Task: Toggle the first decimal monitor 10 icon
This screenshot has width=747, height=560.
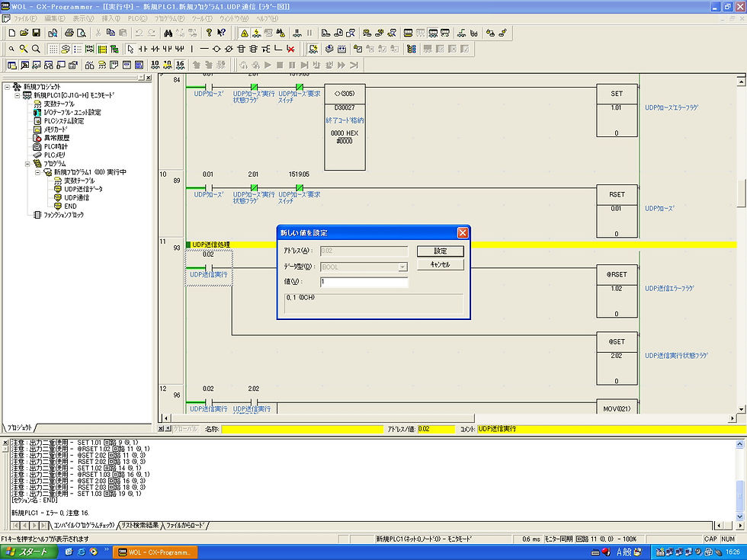Action: 155,65
